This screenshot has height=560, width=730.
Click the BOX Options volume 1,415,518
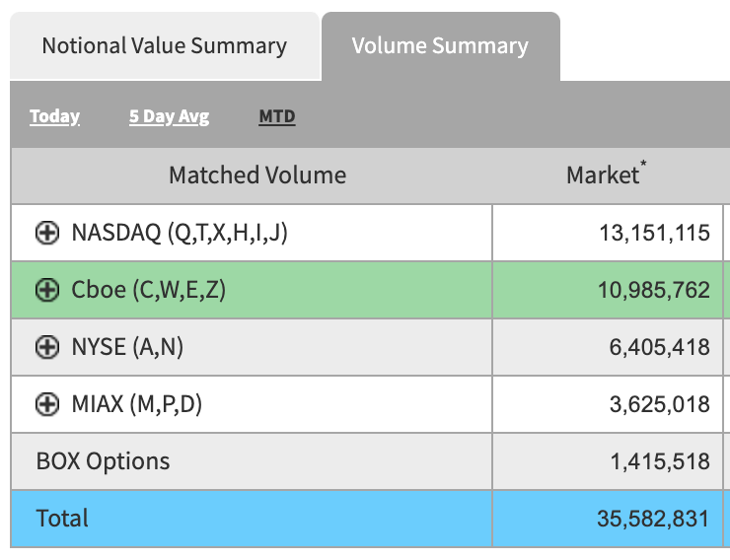[x=660, y=461]
